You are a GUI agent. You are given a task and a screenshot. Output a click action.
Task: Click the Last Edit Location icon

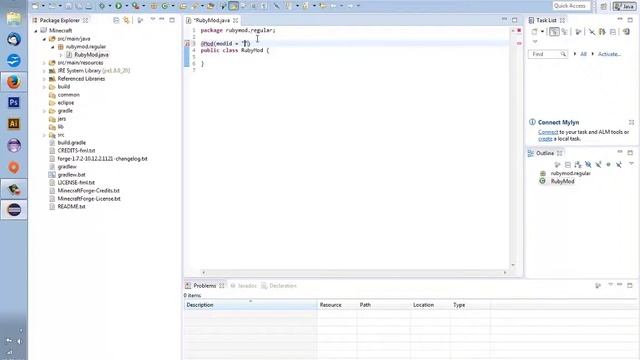pos(322,6)
